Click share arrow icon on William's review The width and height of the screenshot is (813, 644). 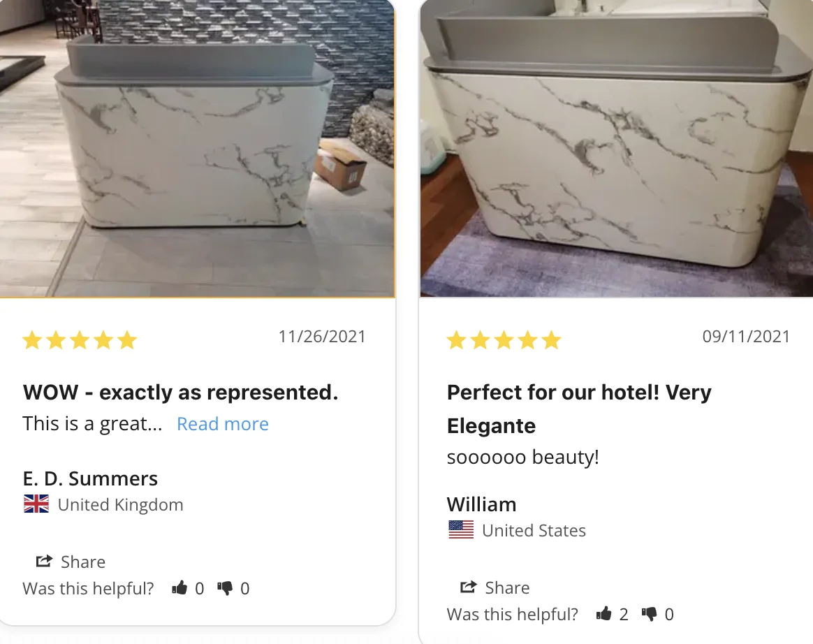(468, 587)
